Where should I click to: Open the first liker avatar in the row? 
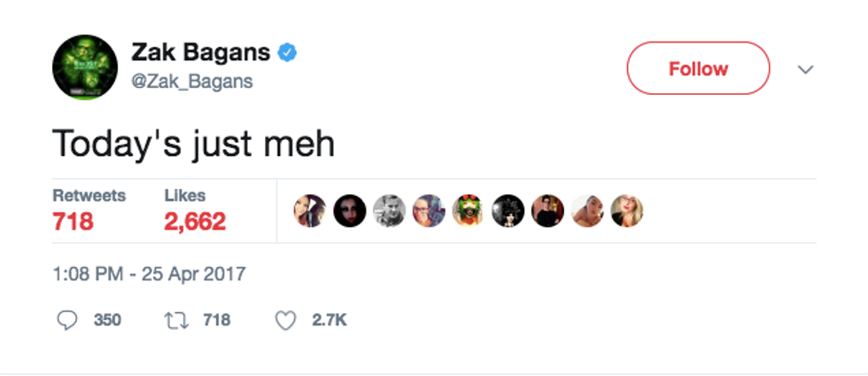pos(310,211)
